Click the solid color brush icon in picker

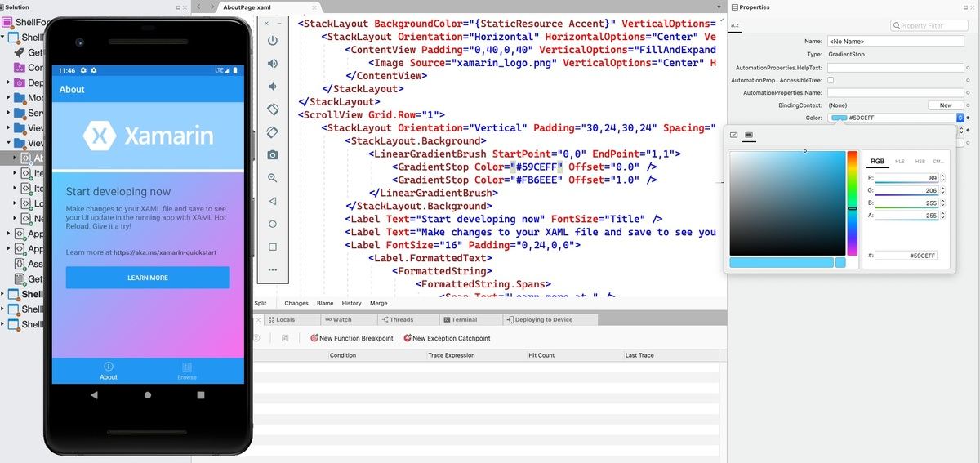click(x=749, y=135)
